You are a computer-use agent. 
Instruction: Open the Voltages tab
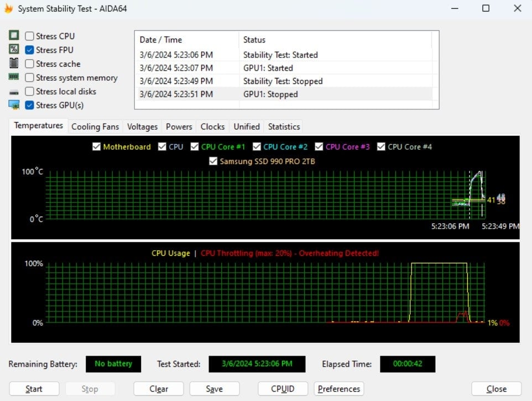tap(143, 127)
